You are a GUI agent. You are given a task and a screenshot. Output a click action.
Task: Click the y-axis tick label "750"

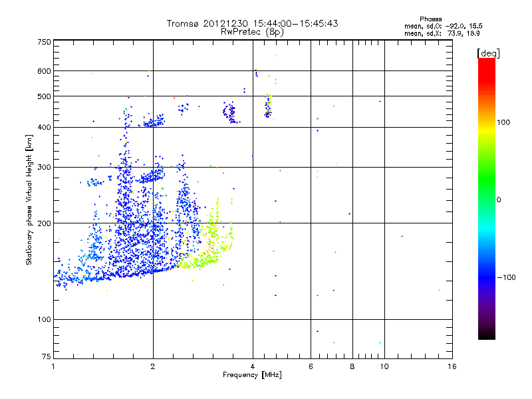(x=45, y=42)
